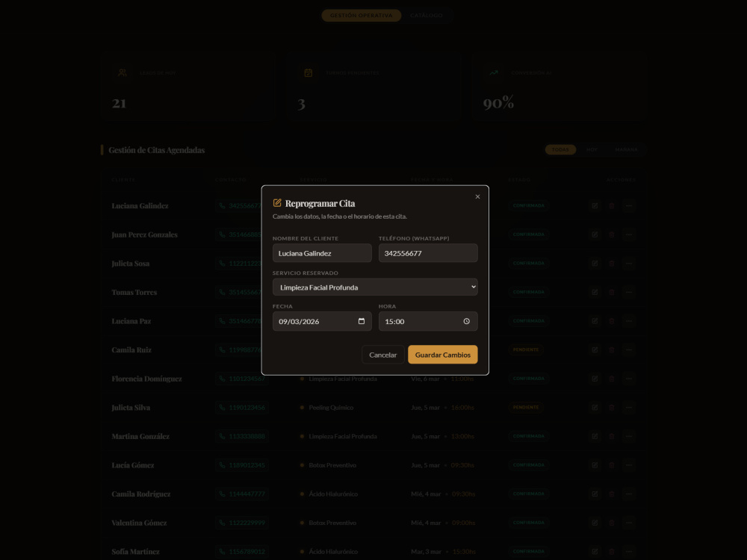Delete the Julieta Silva appointment
This screenshot has width=747, height=560.
click(612, 408)
